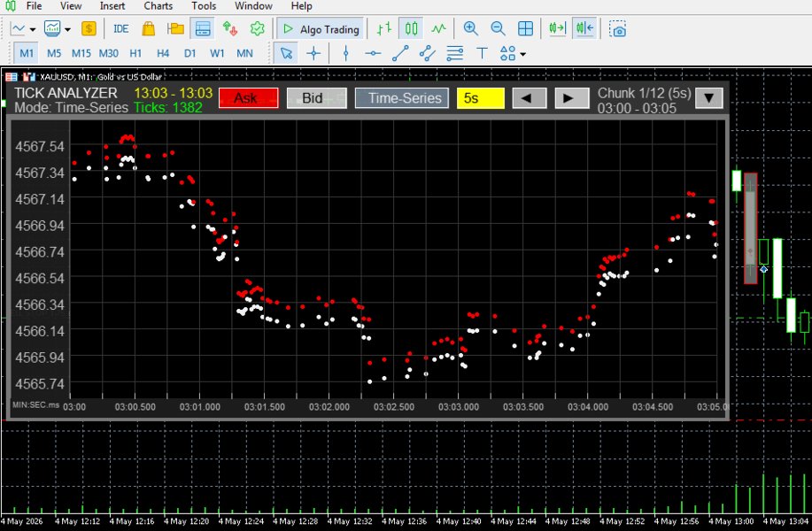This screenshot has width=812, height=531.
Task: Click the folder navigator icon
Action: click(x=175, y=29)
